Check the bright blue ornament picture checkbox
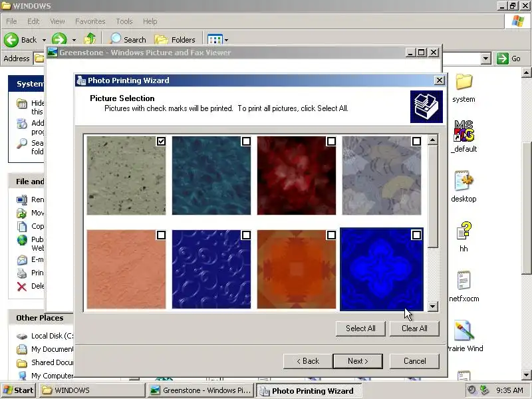This screenshot has width=532, height=399. (x=417, y=235)
